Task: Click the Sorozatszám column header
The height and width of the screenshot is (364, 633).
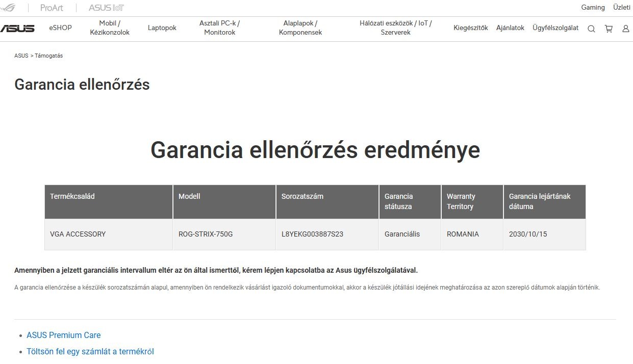Action: [327, 202]
